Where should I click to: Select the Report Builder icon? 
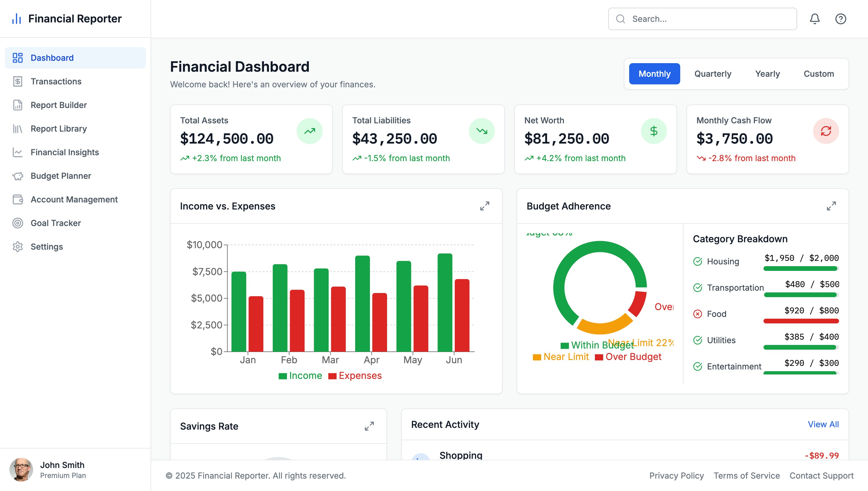click(x=17, y=105)
